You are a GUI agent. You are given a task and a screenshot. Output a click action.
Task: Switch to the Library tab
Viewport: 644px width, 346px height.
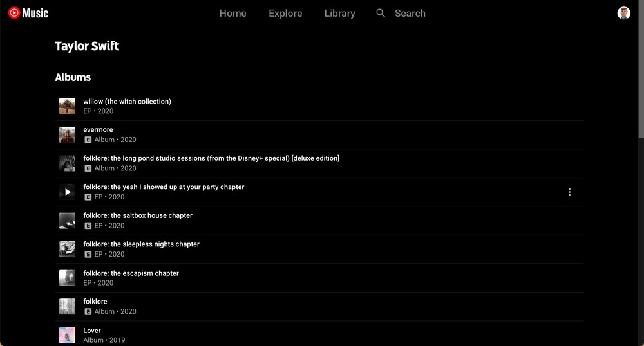(339, 13)
